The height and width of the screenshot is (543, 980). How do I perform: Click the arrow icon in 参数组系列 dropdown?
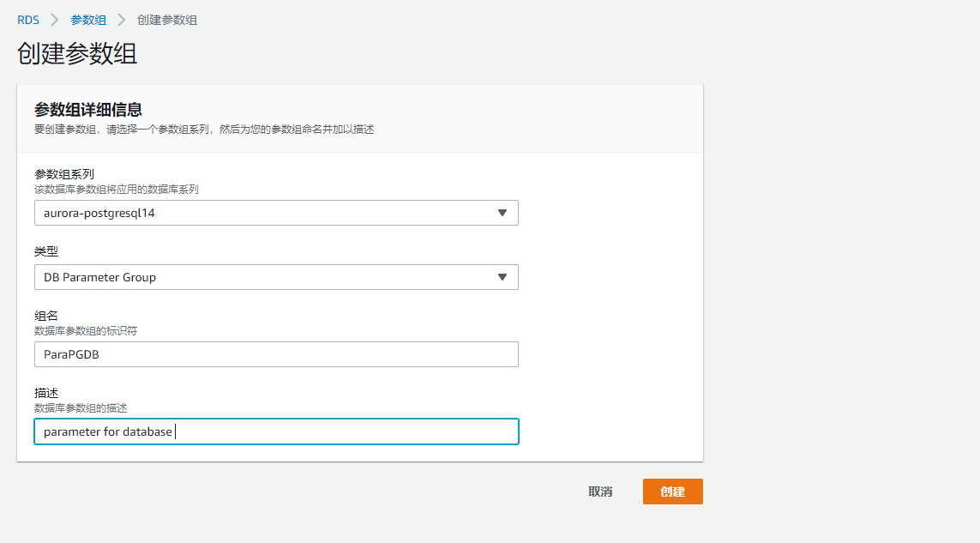(502, 213)
